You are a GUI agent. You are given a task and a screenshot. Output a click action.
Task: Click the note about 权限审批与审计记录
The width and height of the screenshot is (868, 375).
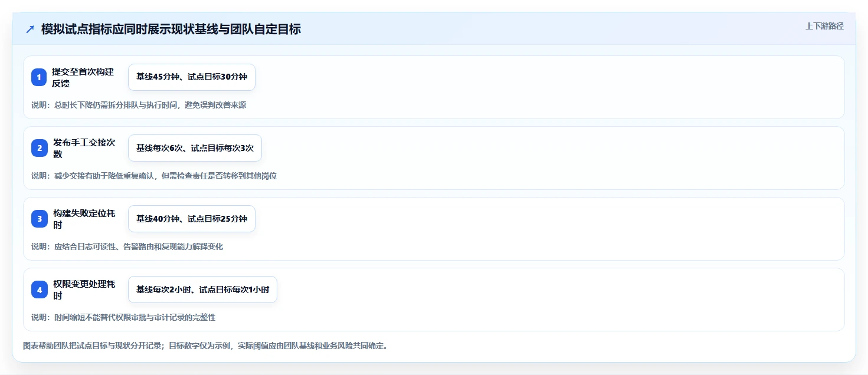(x=123, y=317)
